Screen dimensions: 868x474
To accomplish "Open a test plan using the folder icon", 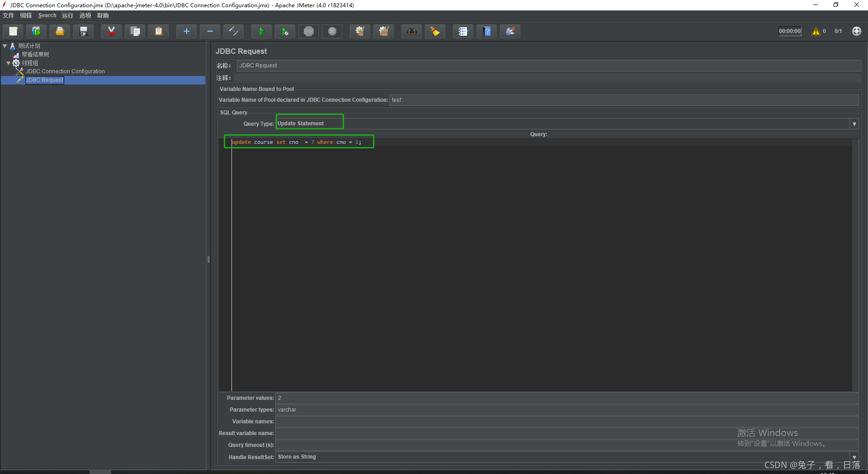I will (59, 31).
